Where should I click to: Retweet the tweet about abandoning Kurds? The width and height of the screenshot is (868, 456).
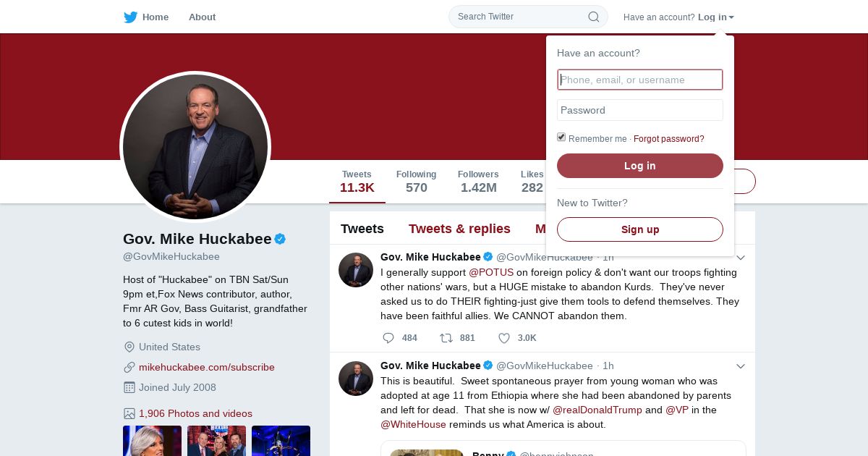pyautogui.click(x=446, y=338)
